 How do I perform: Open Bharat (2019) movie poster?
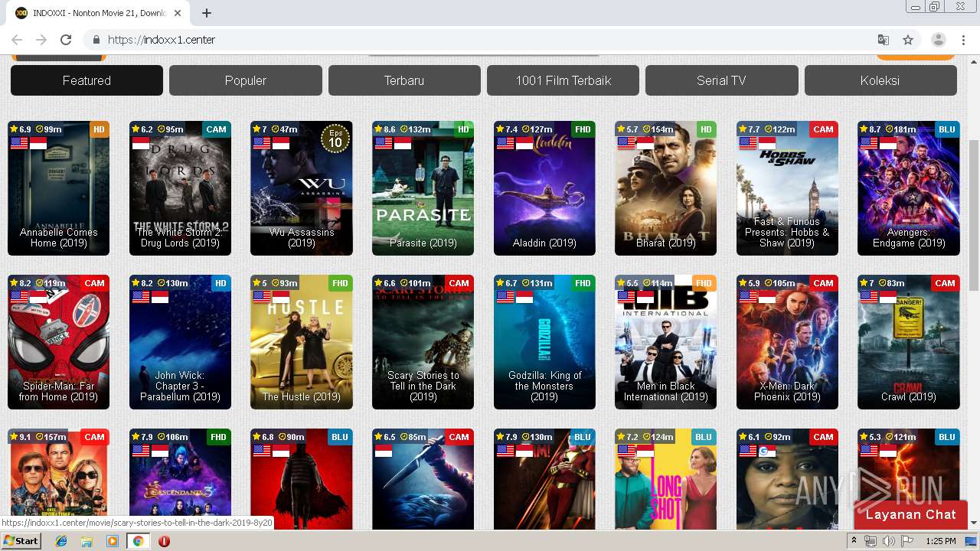[x=665, y=188]
